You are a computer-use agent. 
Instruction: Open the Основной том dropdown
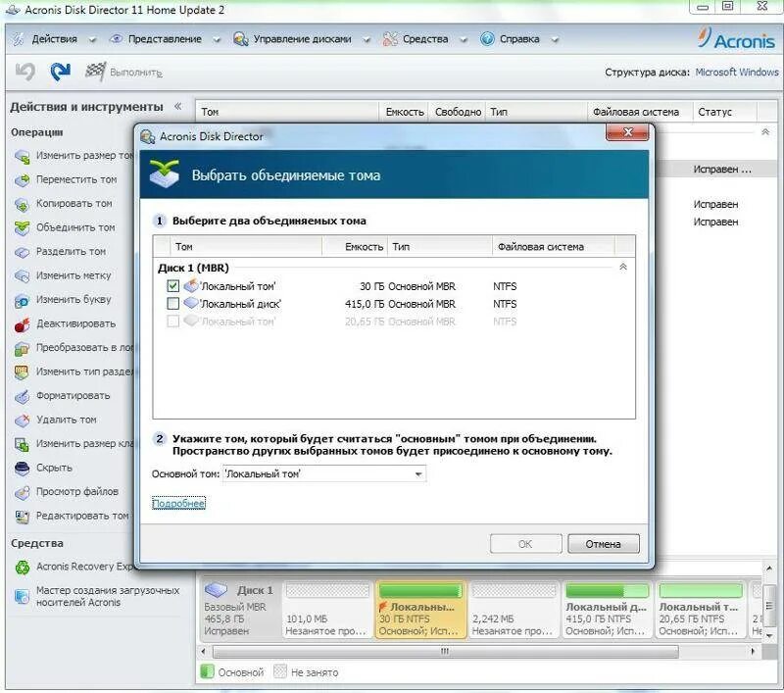coord(418,474)
